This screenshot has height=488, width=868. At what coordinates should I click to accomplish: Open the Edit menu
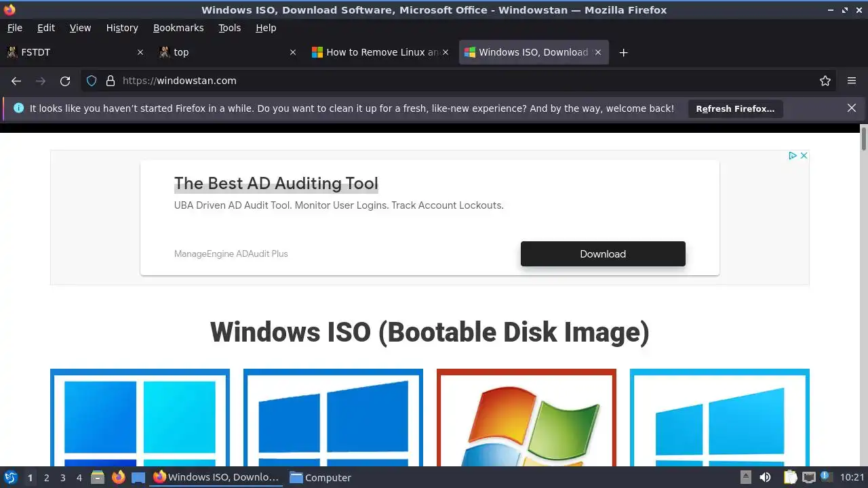click(46, 28)
